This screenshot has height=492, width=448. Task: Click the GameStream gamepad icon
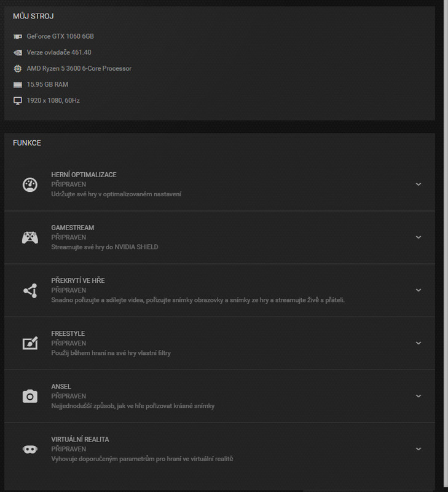pyautogui.click(x=29, y=237)
